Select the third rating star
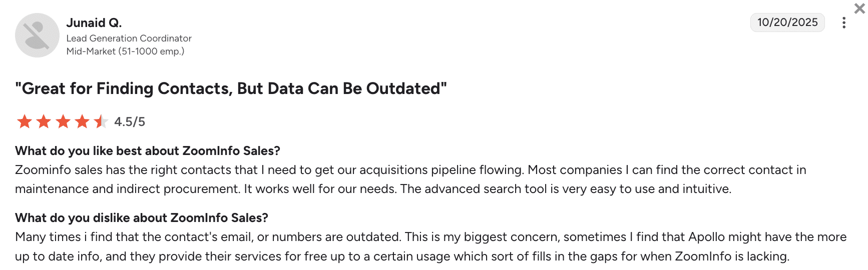This screenshot has height=270, width=868. 63,121
